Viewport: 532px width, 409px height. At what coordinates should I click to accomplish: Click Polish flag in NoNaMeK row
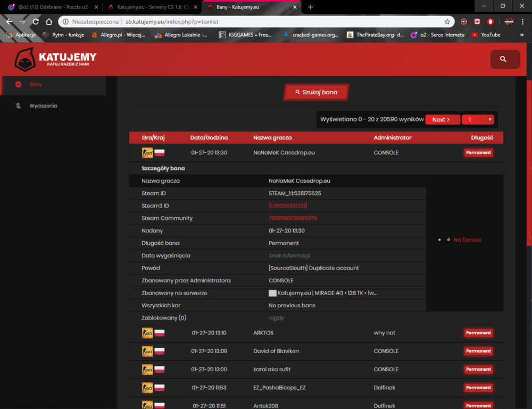tap(160, 152)
